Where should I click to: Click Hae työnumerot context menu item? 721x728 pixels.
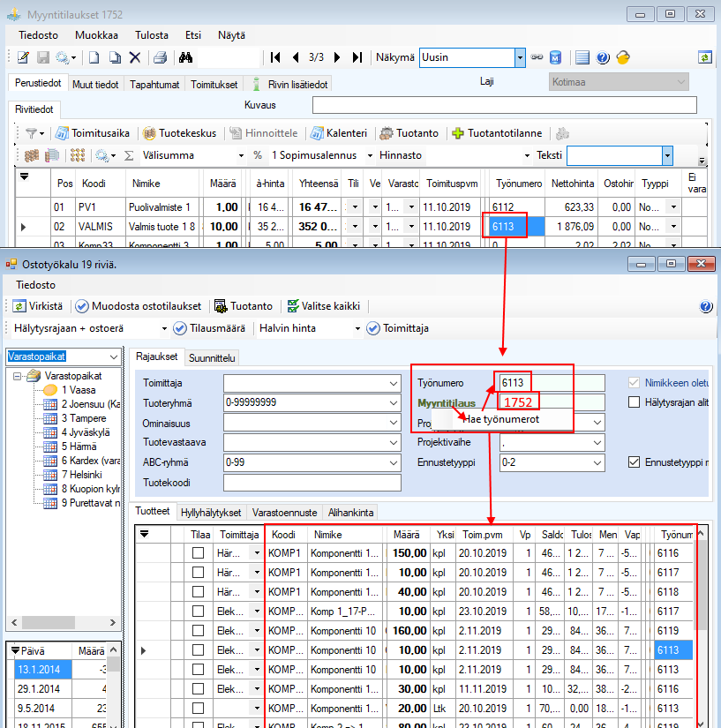coord(501,419)
